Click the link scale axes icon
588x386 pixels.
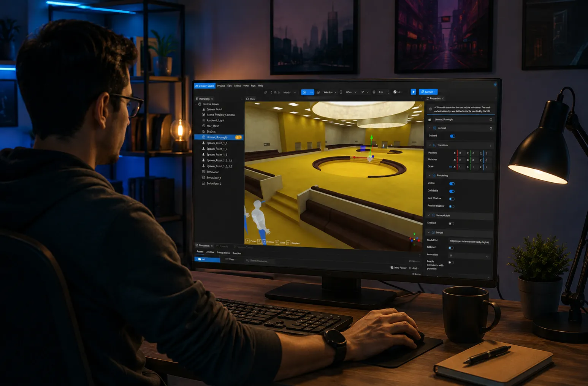[x=450, y=167]
